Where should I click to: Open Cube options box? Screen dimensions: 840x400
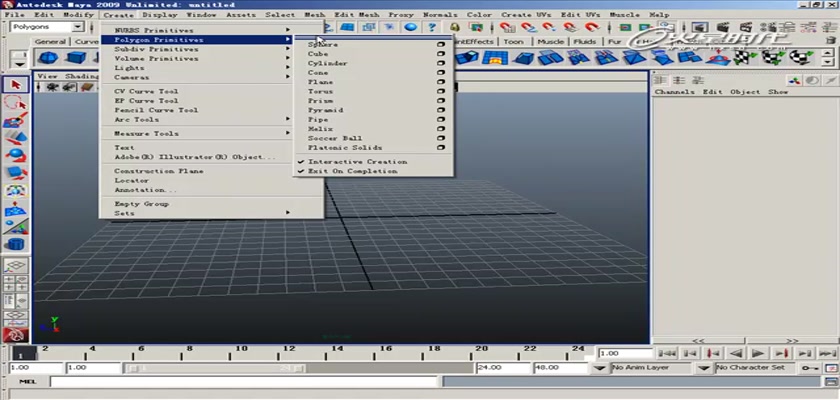pyautogui.click(x=441, y=54)
